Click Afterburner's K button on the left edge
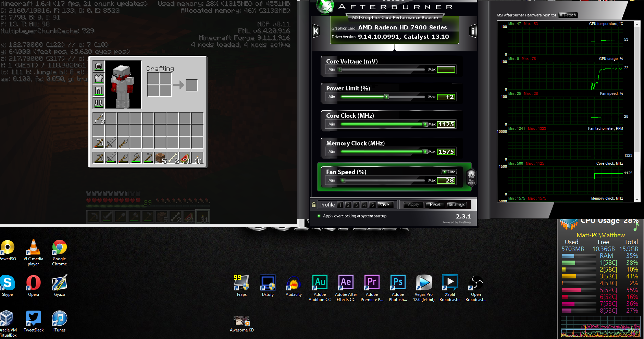 click(316, 31)
